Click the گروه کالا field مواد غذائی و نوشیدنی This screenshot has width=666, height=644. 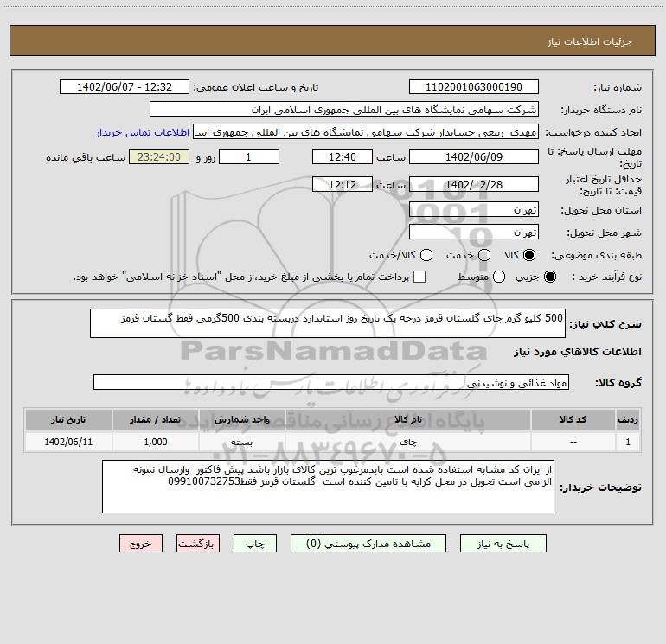[331, 382]
